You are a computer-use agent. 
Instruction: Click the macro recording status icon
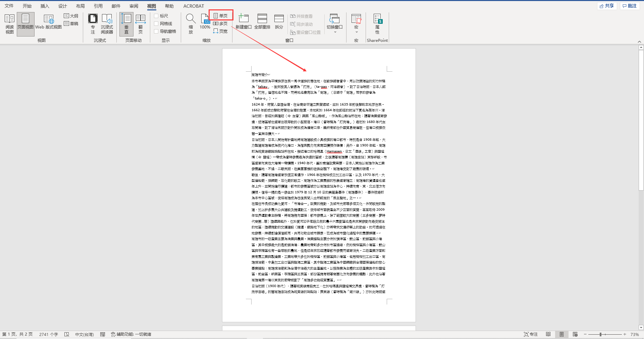point(103,334)
